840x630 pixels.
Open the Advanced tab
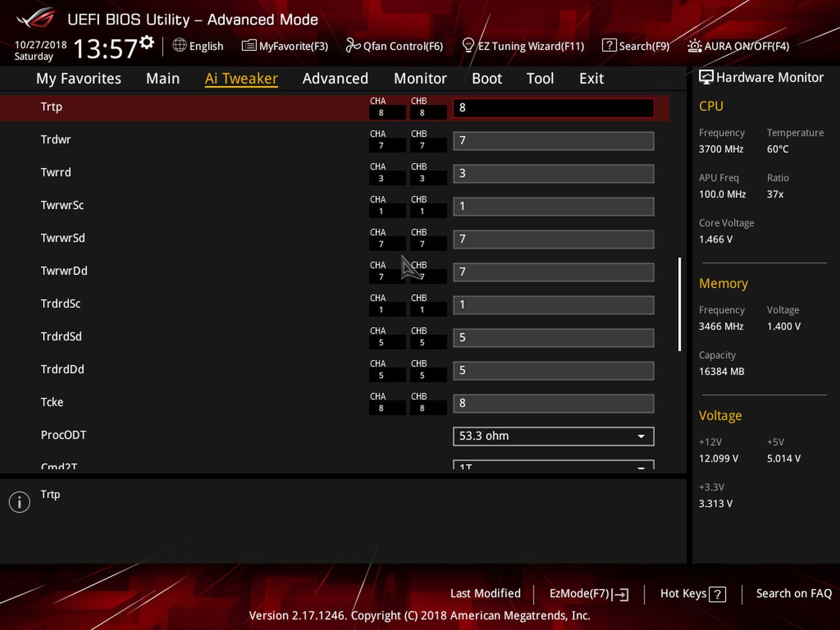(x=335, y=78)
